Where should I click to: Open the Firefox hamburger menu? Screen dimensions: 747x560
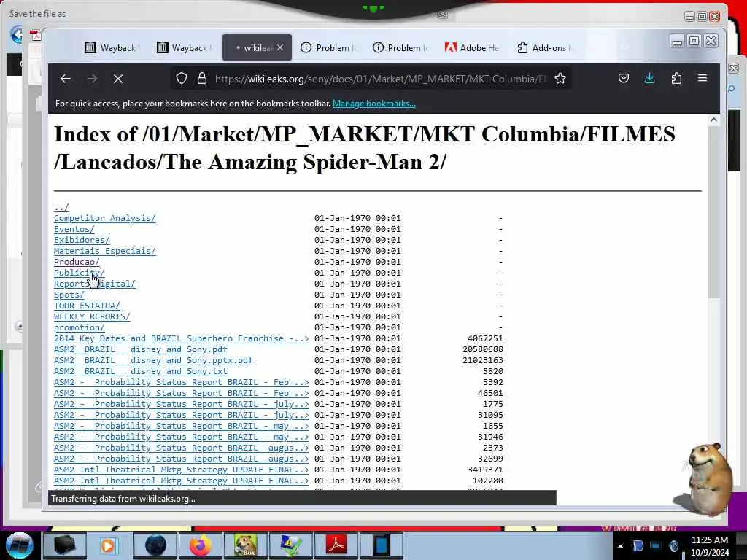[x=703, y=77]
